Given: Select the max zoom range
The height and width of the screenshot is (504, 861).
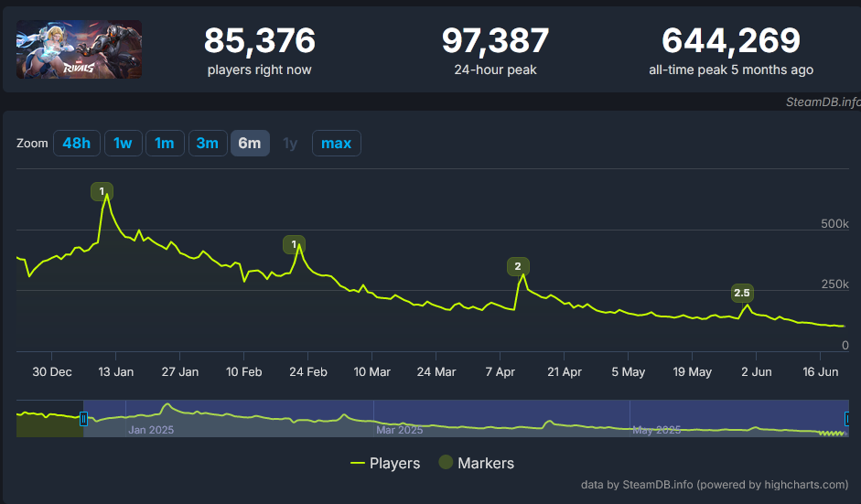Looking at the screenshot, I should pos(336,144).
